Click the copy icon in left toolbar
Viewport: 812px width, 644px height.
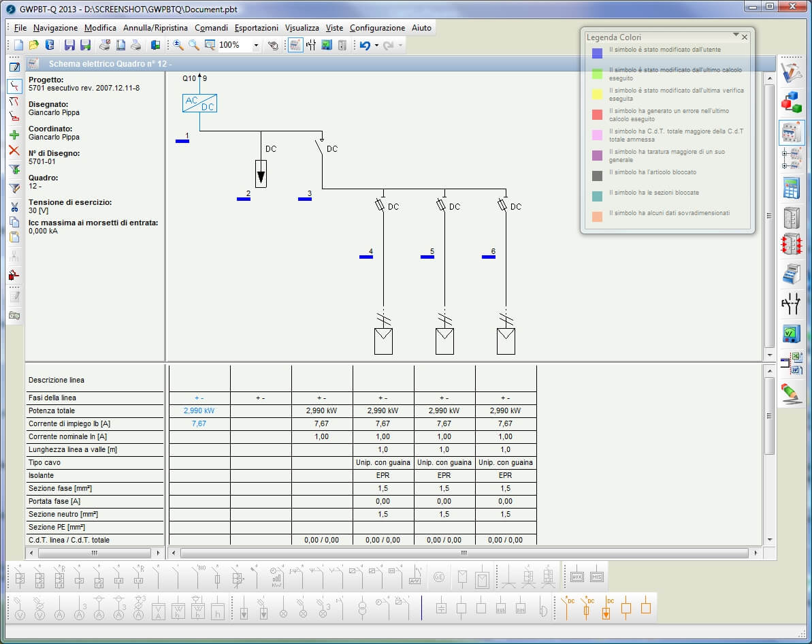point(14,222)
